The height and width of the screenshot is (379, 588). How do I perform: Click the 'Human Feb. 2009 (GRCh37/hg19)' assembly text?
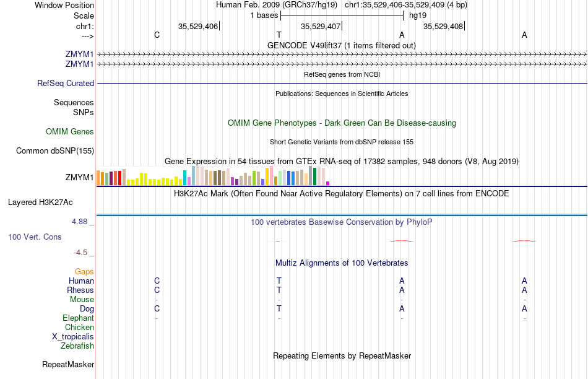click(277, 5)
